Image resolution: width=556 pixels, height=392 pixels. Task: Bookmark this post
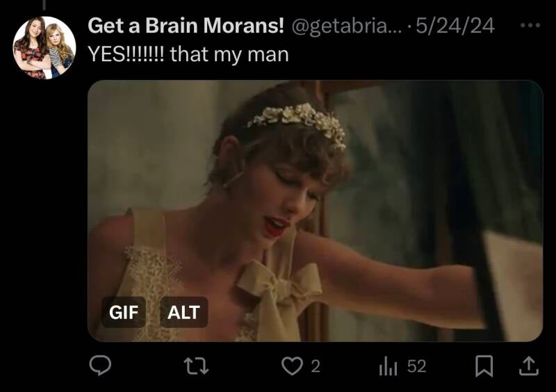pos(484,366)
